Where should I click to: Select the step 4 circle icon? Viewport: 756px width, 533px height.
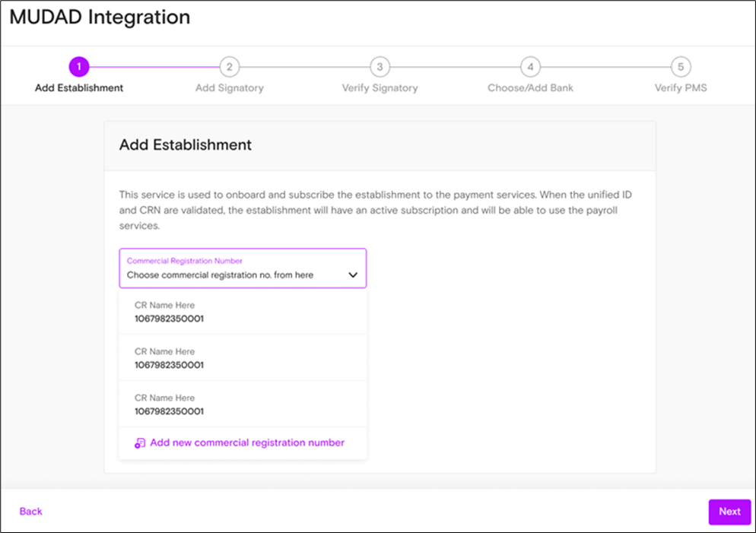coord(530,67)
